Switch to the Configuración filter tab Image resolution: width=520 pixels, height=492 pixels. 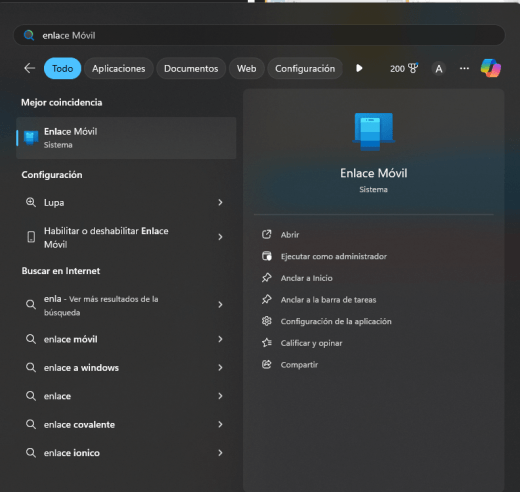tap(305, 68)
